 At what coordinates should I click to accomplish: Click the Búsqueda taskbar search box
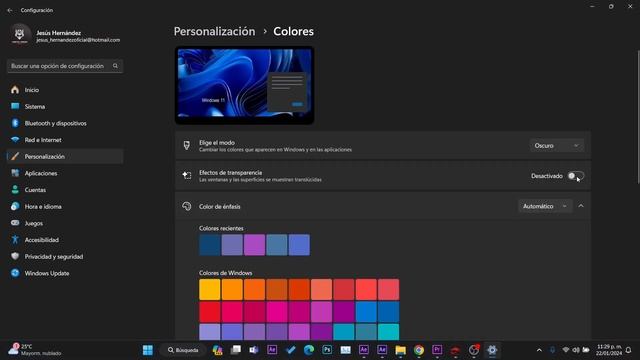183,350
